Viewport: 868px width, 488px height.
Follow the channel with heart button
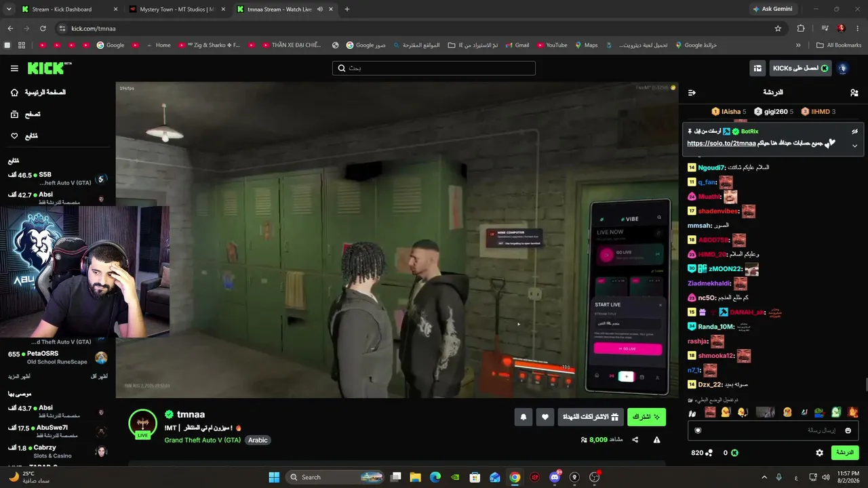click(545, 417)
